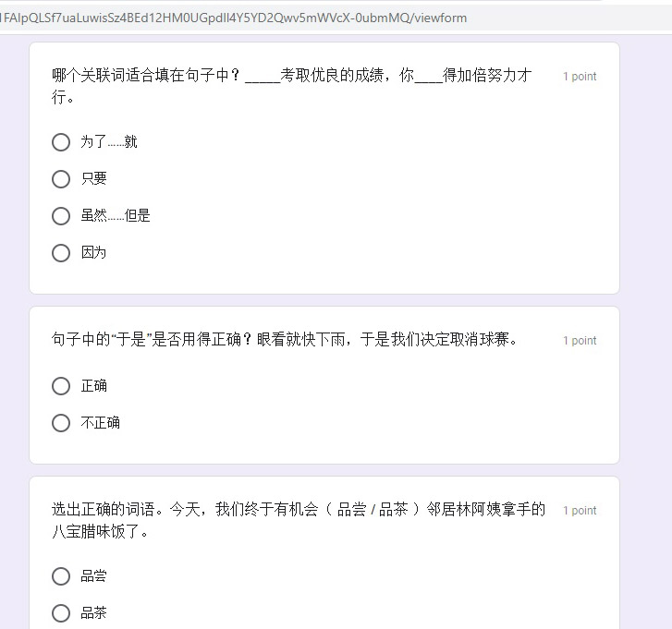Click the viewform URL in address bar

pyautogui.click(x=234, y=18)
